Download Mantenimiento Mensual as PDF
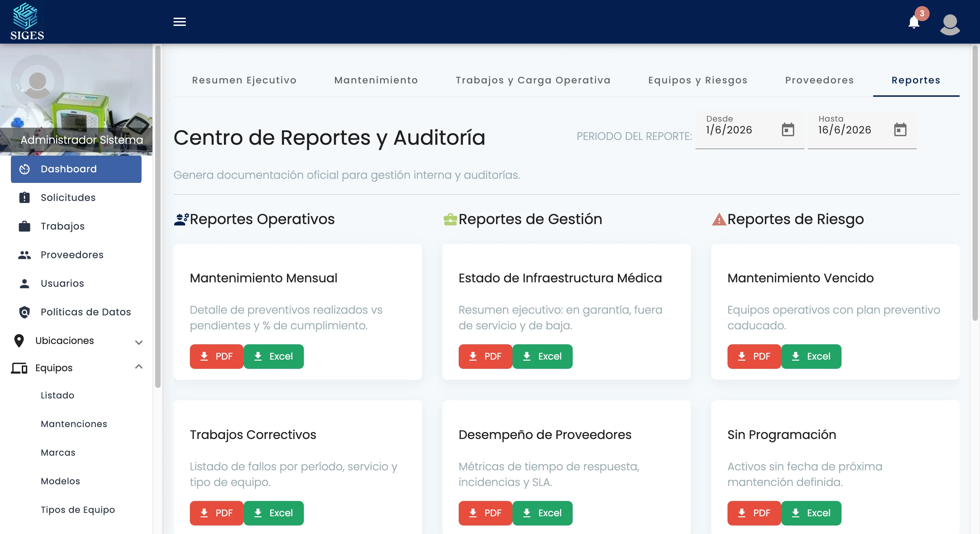The width and height of the screenshot is (980, 534). [216, 356]
